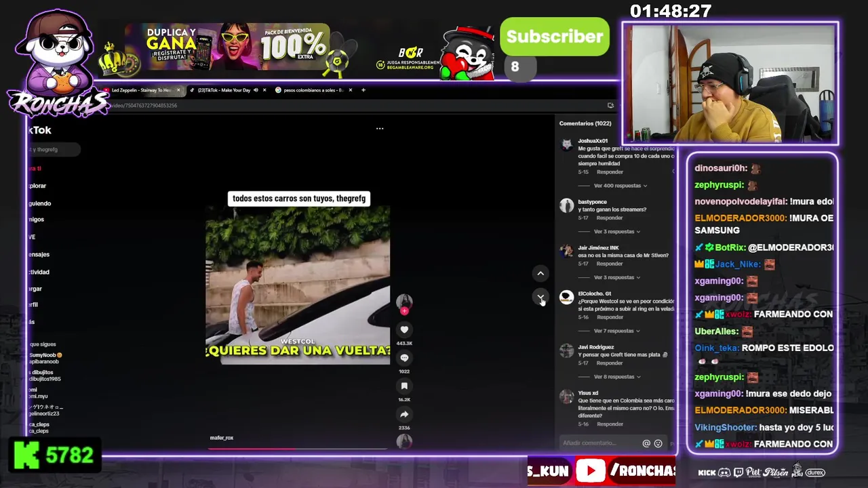Focus the Añadir comentario input field
This screenshot has height=488, width=868.
pos(600,443)
